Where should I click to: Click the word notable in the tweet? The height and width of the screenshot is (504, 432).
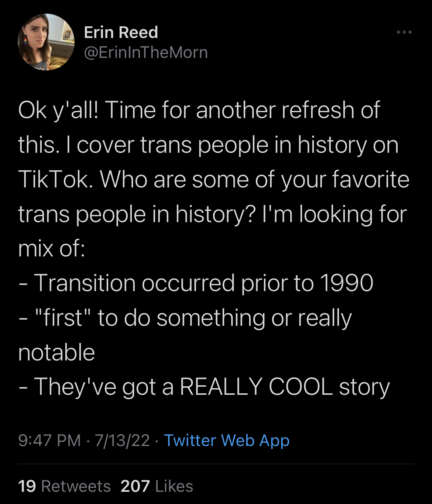point(56,352)
